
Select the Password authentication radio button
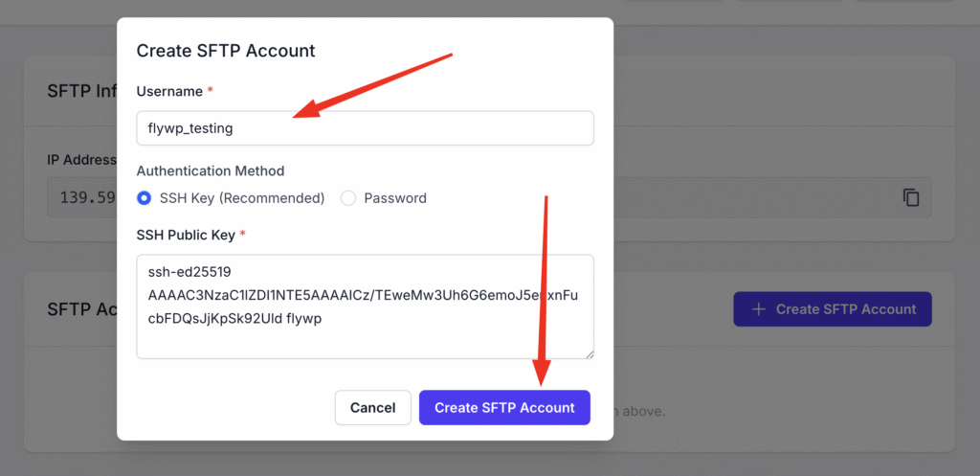pos(348,198)
